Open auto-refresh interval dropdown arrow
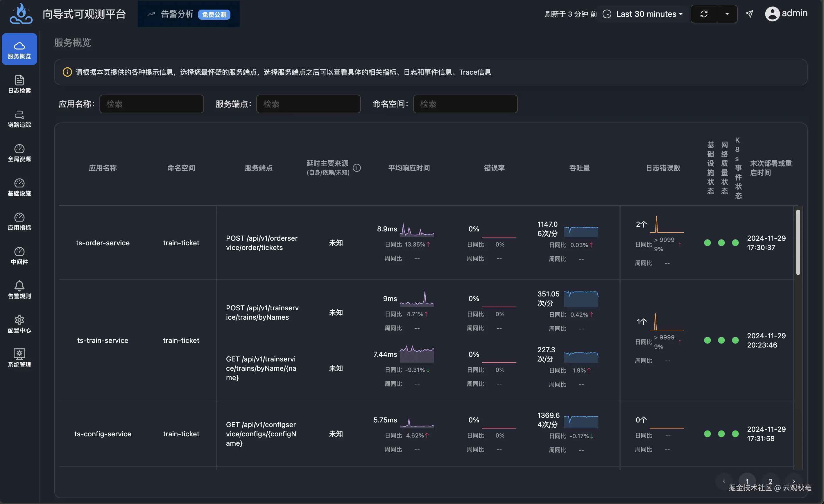824x504 pixels. pos(727,14)
